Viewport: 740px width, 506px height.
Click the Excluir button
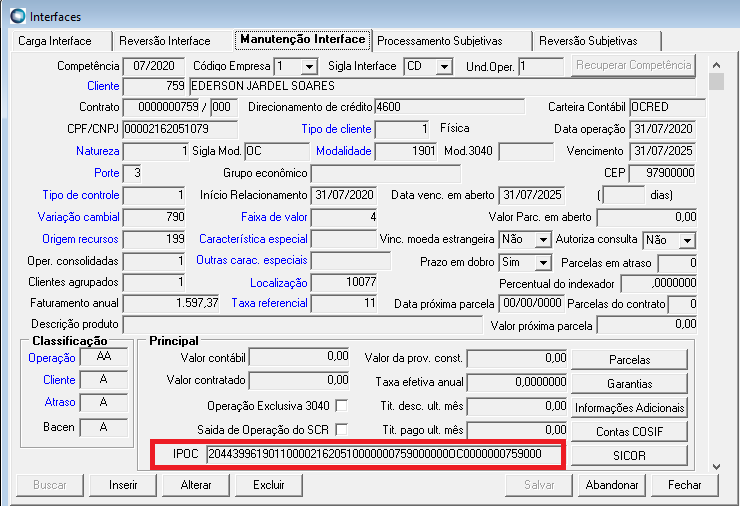click(x=269, y=485)
